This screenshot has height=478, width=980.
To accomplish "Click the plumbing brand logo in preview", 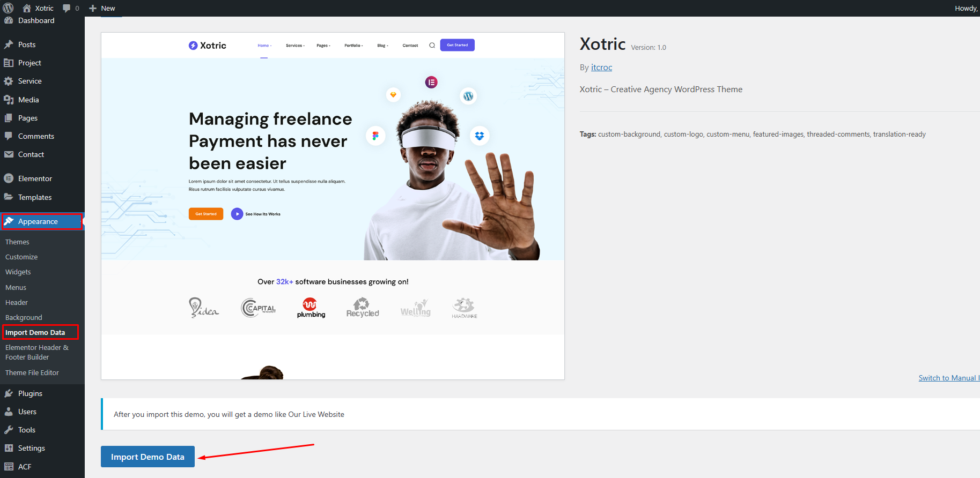I will tap(311, 308).
